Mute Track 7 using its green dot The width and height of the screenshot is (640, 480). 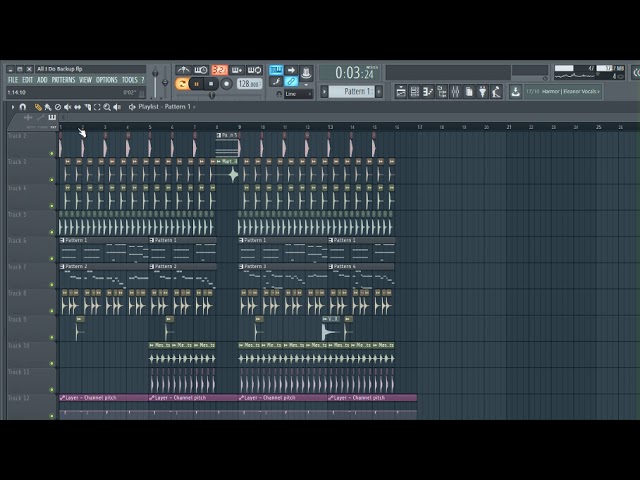(51, 285)
